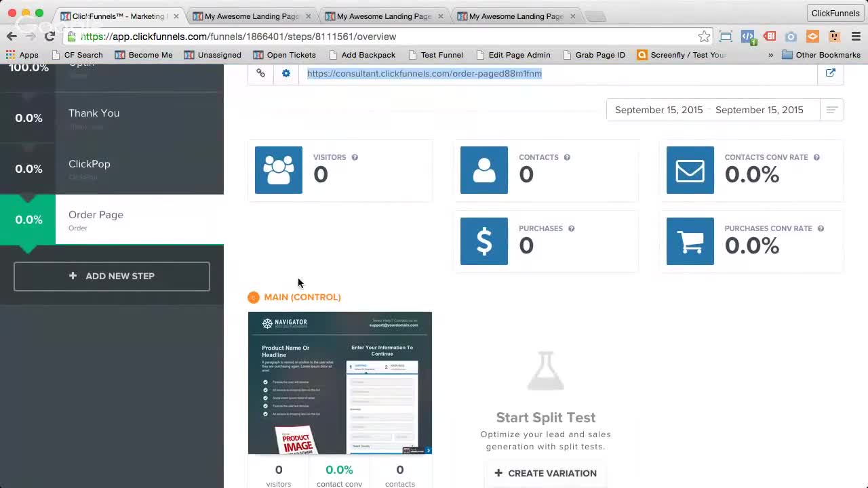Screen dimensions: 868x488
Task: Click the code extension icon in toolbar
Action: click(747, 37)
